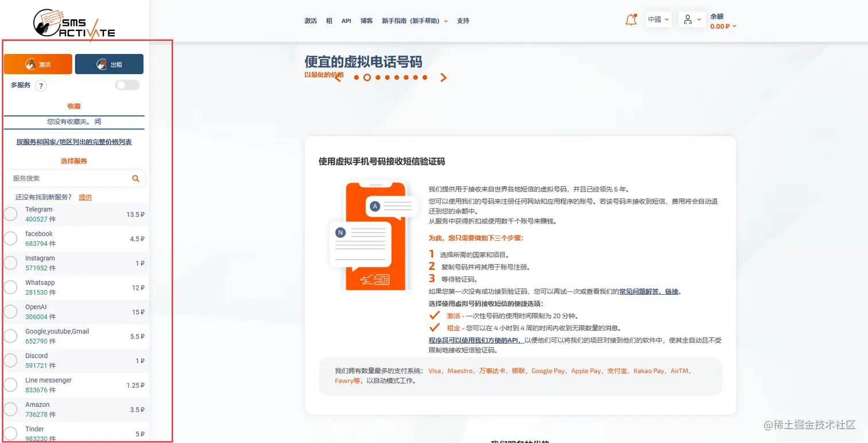The image size is (868, 443).
Task: Click the user profile person icon
Action: [687, 19]
